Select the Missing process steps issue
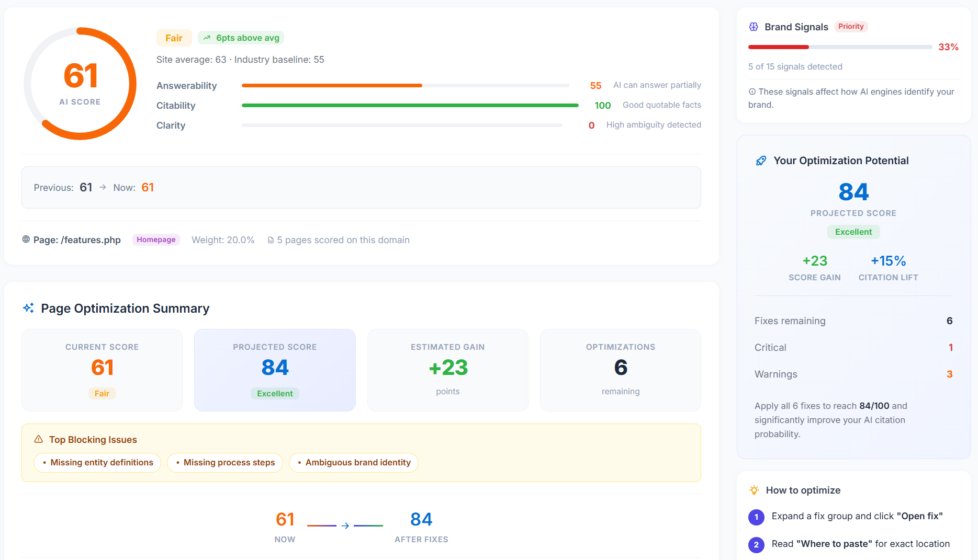The height and width of the screenshot is (560, 978). pos(225,462)
